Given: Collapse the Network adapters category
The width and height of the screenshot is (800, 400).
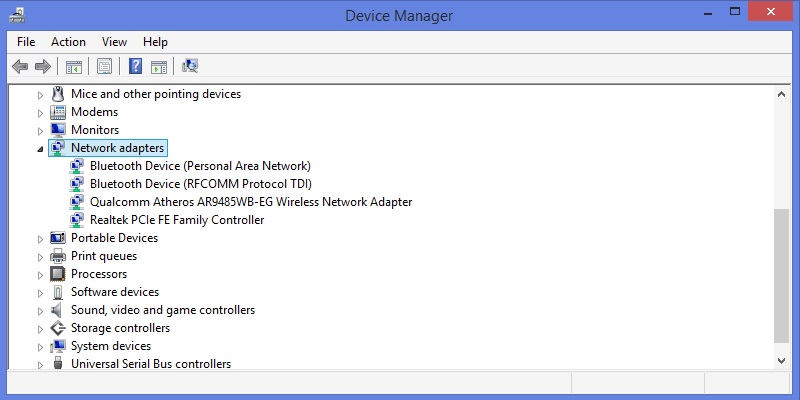Looking at the screenshot, I should pyautogui.click(x=40, y=149).
